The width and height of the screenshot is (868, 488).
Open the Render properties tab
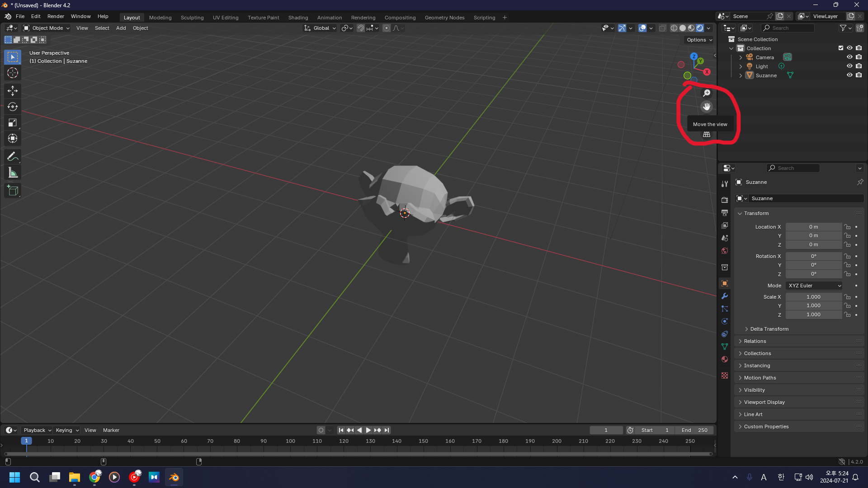point(725,200)
